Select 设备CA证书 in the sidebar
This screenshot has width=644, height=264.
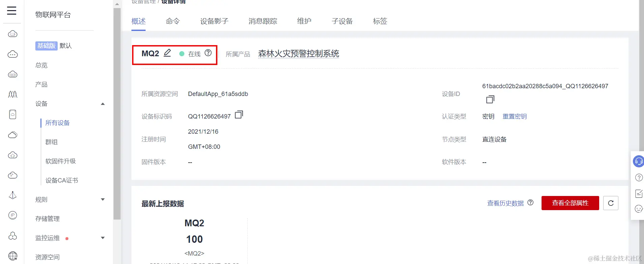pyautogui.click(x=62, y=180)
